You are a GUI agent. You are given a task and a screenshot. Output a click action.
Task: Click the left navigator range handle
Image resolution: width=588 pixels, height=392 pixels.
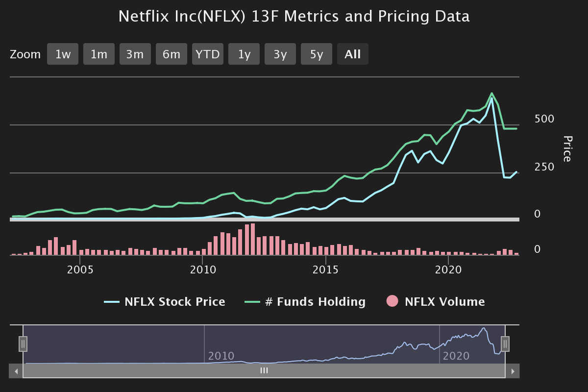[23, 344]
